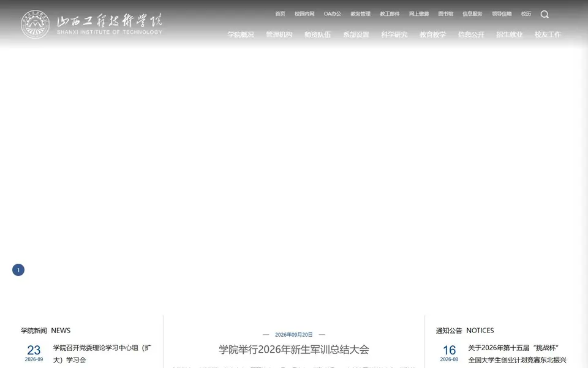Open the 首页 top link
The width and height of the screenshot is (588, 368).
click(x=280, y=14)
